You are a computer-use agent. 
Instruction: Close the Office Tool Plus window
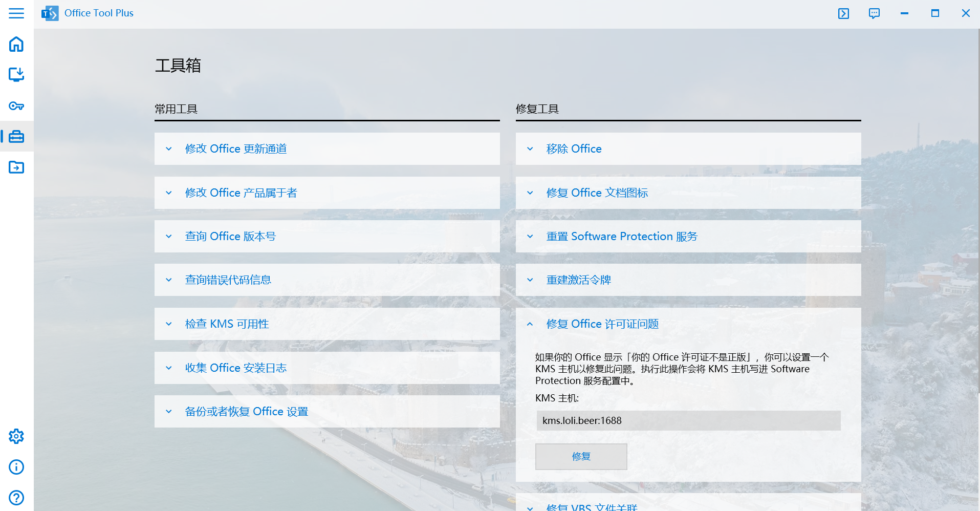[x=966, y=14]
